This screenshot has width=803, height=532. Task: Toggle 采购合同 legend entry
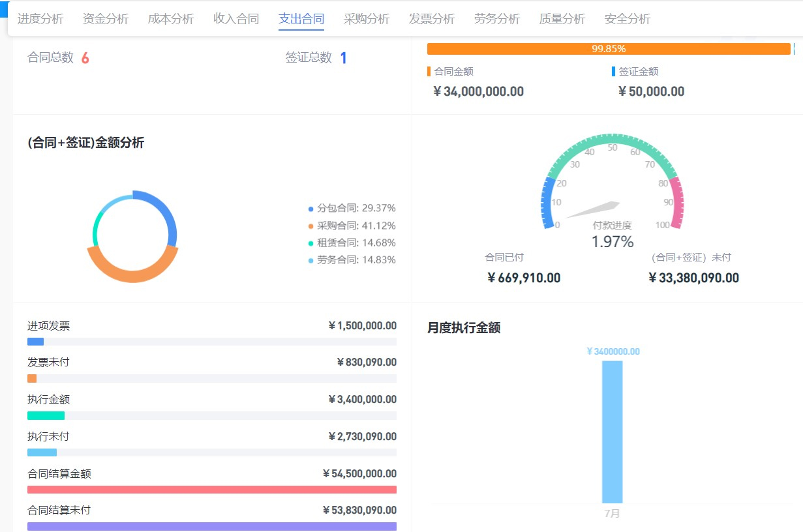tap(352, 226)
